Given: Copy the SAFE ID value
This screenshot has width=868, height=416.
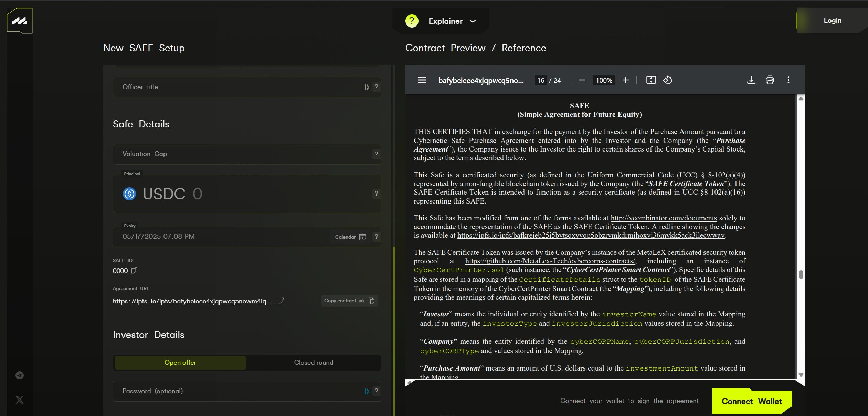Looking at the screenshot, I should tap(134, 270).
